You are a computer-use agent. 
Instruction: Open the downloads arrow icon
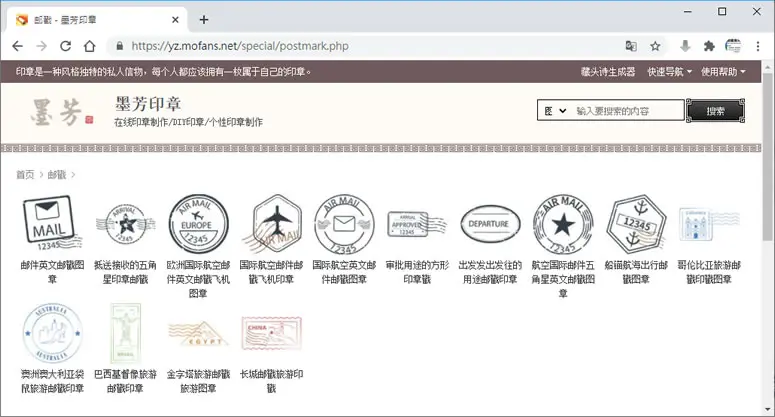coord(685,46)
